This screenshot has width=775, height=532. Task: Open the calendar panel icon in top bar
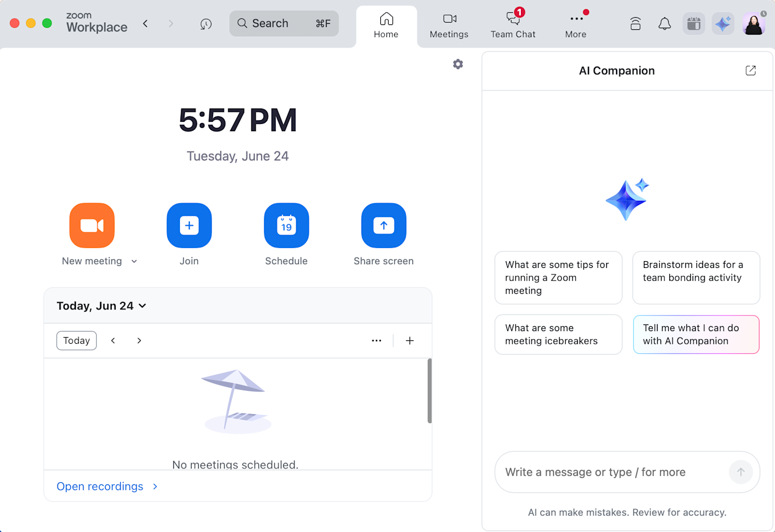[694, 24]
